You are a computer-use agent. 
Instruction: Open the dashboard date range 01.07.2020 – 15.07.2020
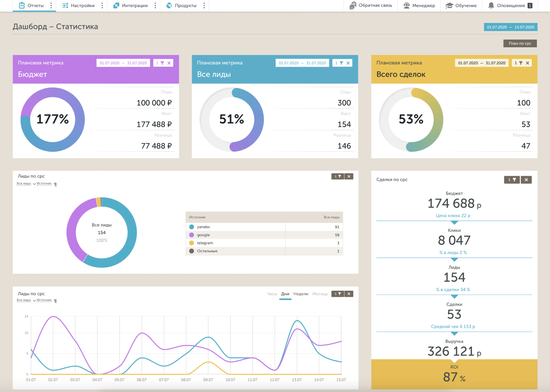[x=510, y=27]
